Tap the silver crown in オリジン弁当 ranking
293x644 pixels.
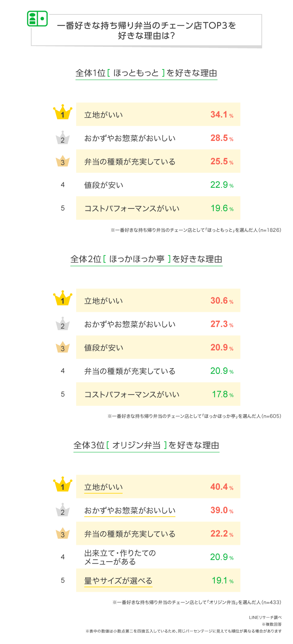(x=63, y=511)
